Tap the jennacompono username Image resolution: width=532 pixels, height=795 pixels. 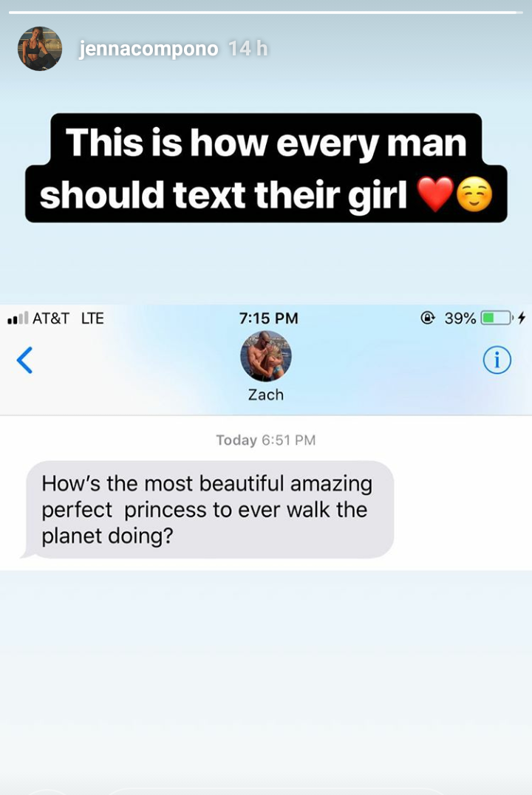[x=149, y=50]
